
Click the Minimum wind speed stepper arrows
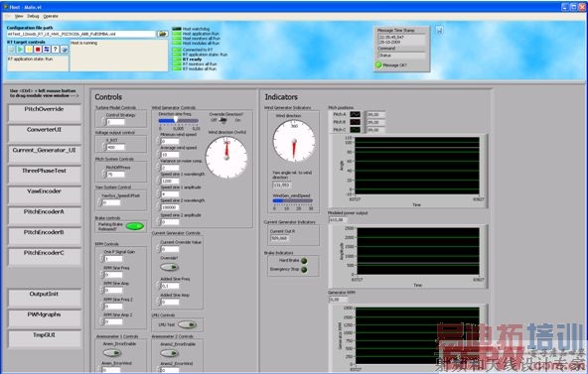point(158,141)
